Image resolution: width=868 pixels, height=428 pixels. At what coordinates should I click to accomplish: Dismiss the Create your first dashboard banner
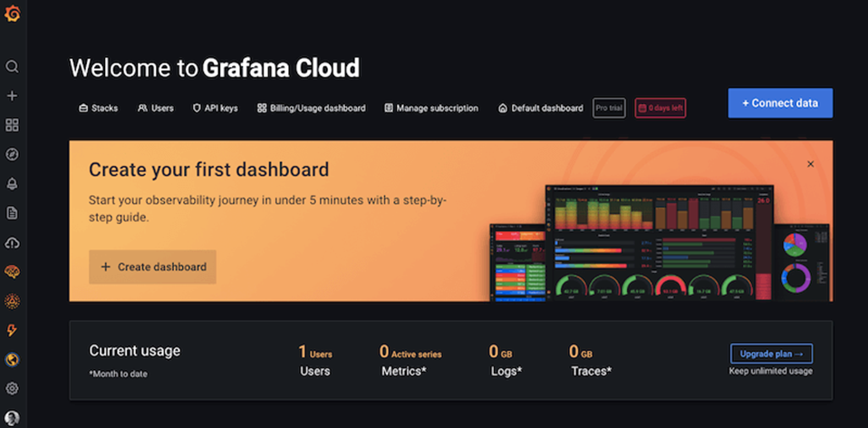pyautogui.click(x=810, y=164)
